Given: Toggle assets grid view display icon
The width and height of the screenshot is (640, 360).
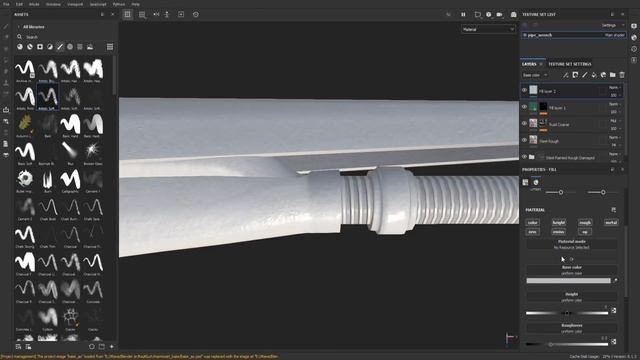Looking at the screenshot, I should tap(110, 47).
